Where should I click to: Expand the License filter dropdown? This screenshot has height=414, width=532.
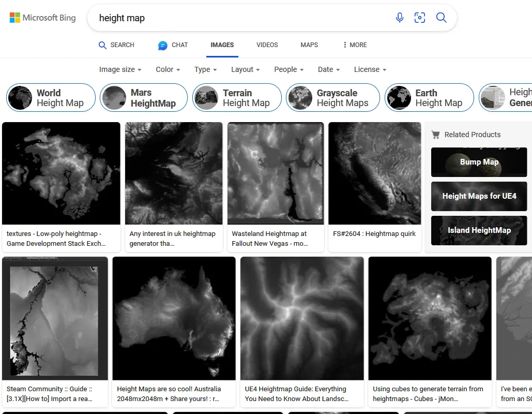pos(370,69)
